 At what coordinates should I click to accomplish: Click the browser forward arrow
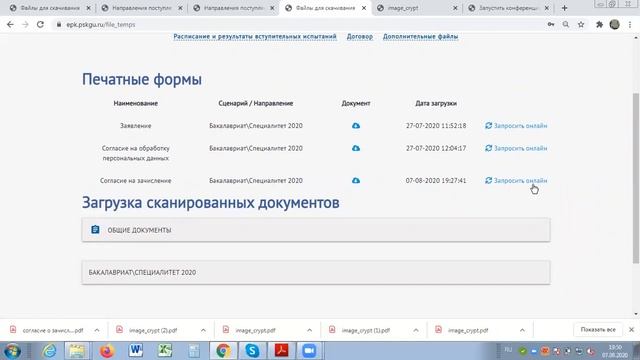tap(25, 24)
